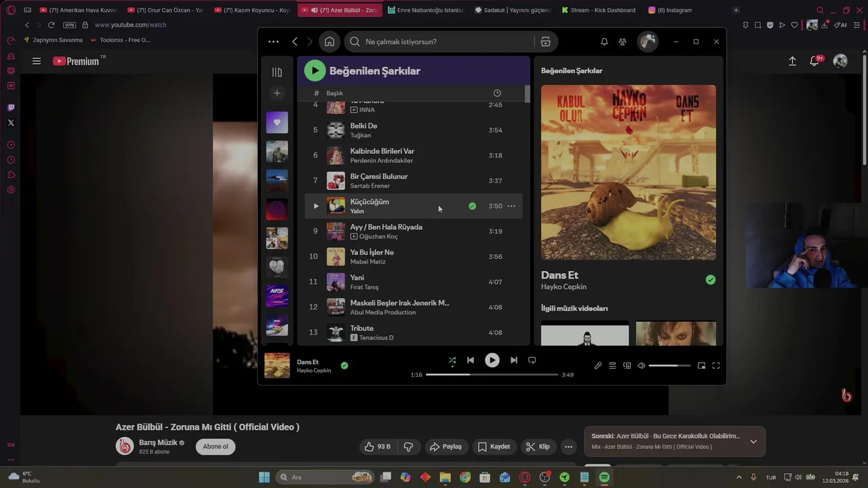Toggle liked checkmark in now playing panel
868x488 pixels.
pyautogui.click(x=710, y=280)
